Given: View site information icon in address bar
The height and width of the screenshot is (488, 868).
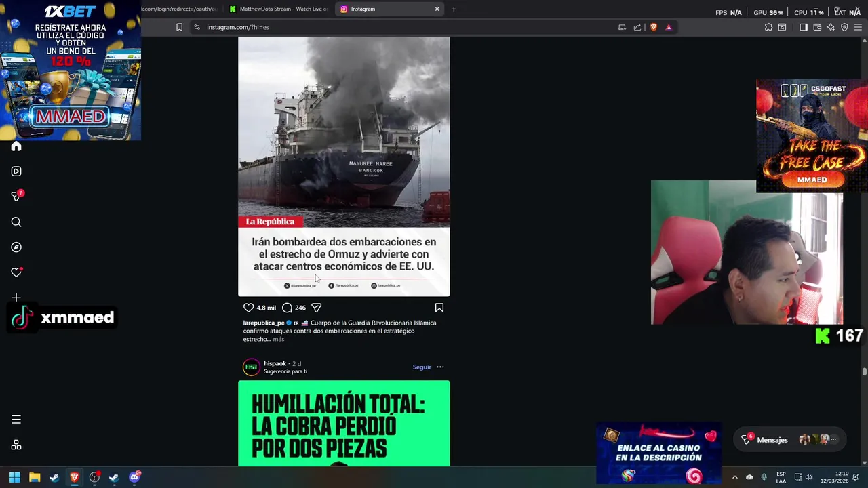Looking at the screenshot, I should (x=197, y=27).
